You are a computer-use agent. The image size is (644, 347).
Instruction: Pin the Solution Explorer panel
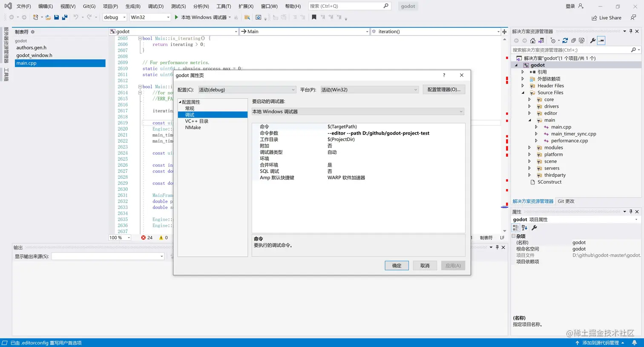pyautogui.click(x=631, y=31)
